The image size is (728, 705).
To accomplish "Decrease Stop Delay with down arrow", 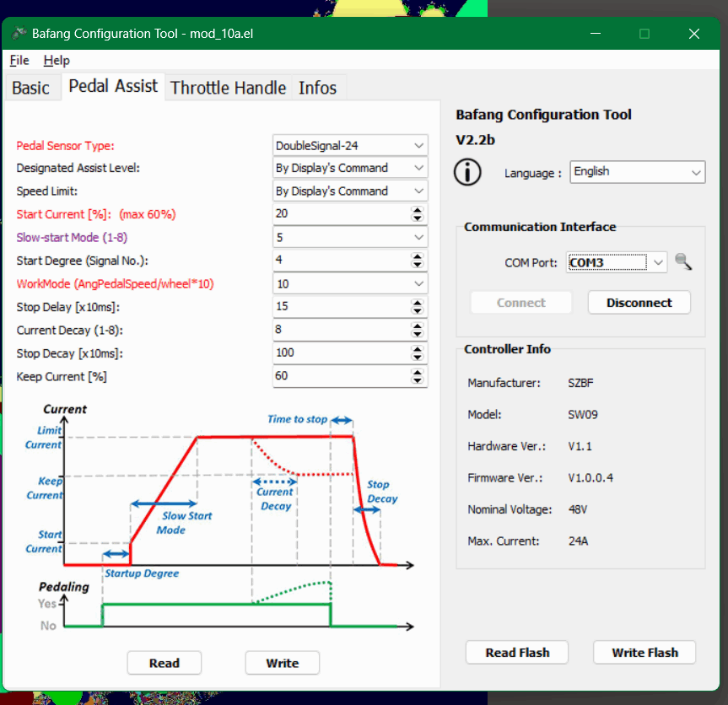I will [417, 311].
